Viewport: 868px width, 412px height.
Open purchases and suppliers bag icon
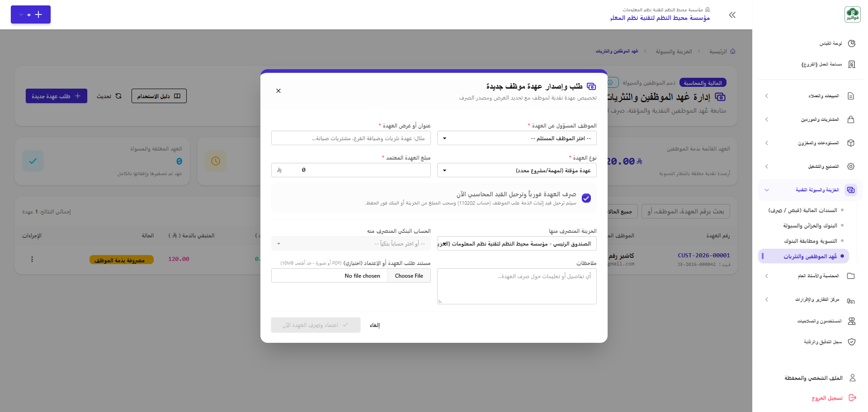pos(851,119)
